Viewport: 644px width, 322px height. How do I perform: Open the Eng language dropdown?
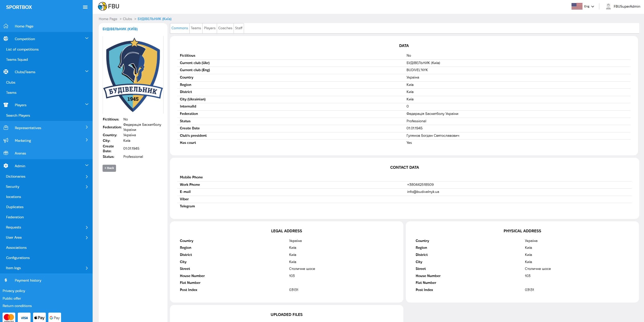[589, 6]
